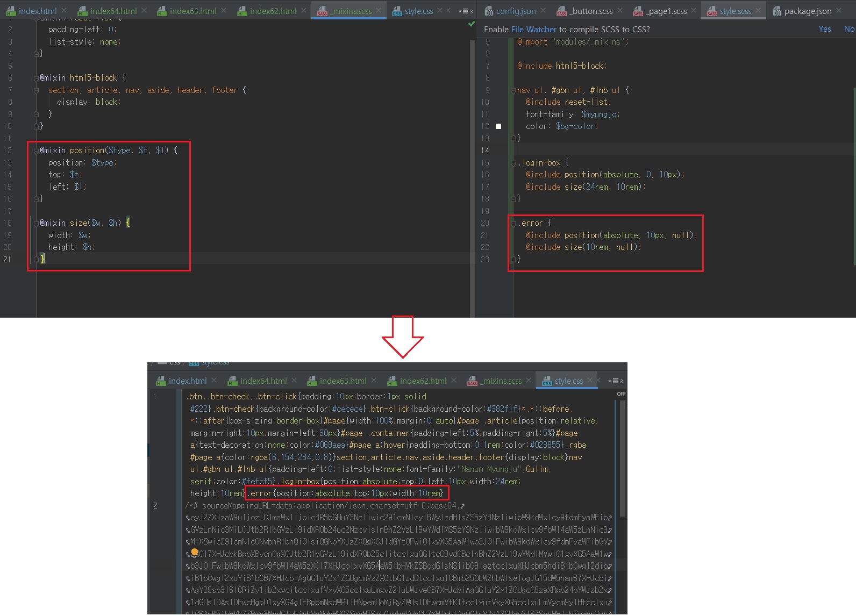Click Yes to enable the File Watcher
The height and width of the screenshot is (616, 856).
(824, 29)
